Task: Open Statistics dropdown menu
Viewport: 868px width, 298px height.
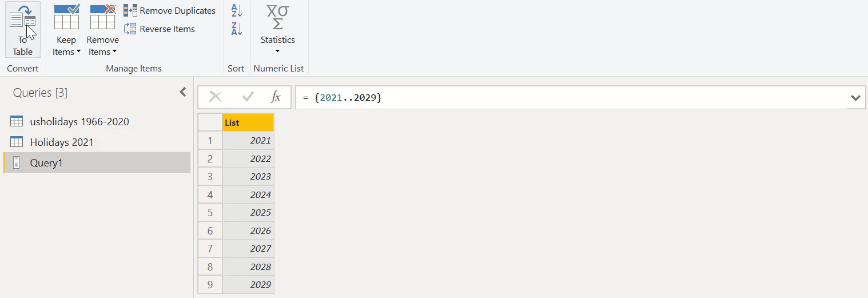Action: click(x=278, y=30)
